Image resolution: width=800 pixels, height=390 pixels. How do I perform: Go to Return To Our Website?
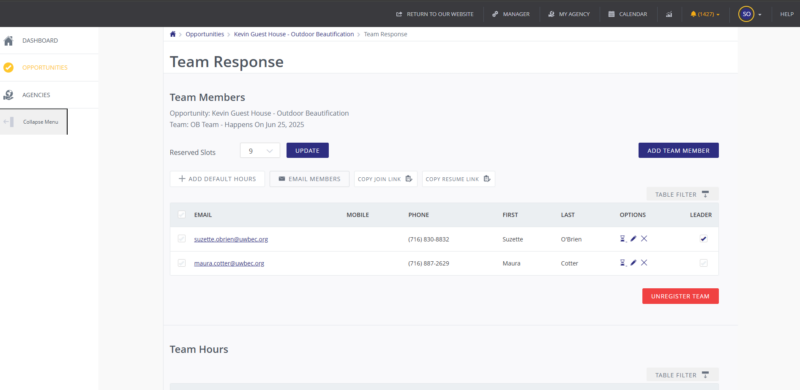[435, 14]
